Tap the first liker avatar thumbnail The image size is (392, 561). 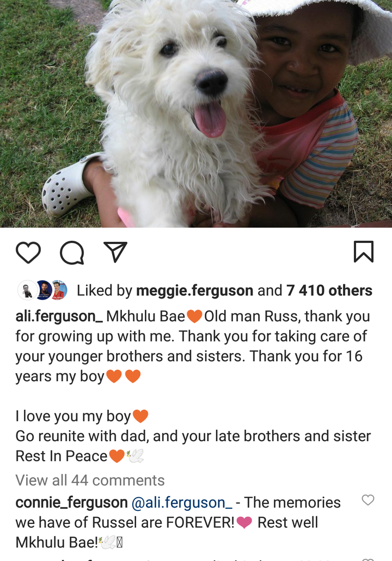[27, 290]
